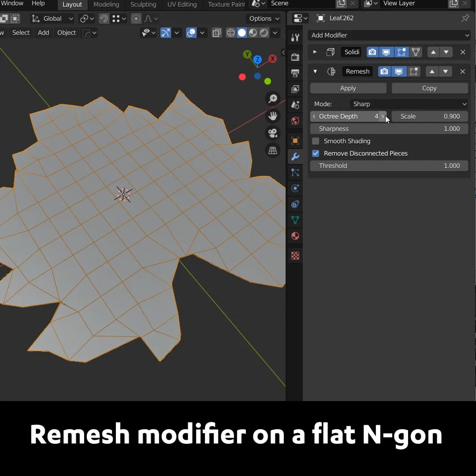Toggle viewport overlays display
476x476 pixels.
click(x=191, y=33)
